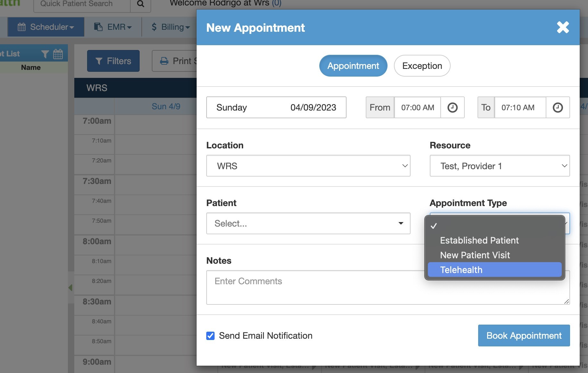Click the quick patient search magnifier icon
Viewport: 588px width, 373px height.
(140, 4)
